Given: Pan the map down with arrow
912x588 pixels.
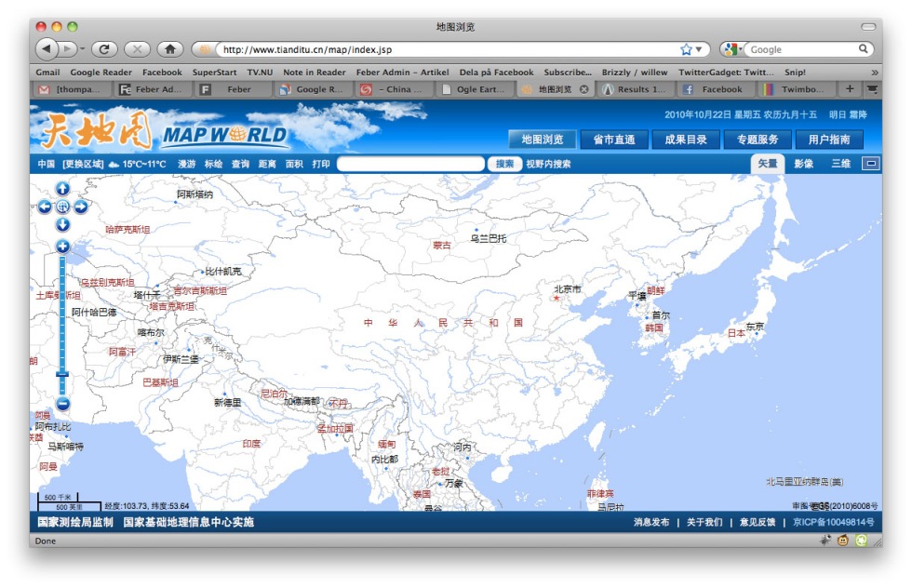Looking at the screenshot, I should (62, 225).
